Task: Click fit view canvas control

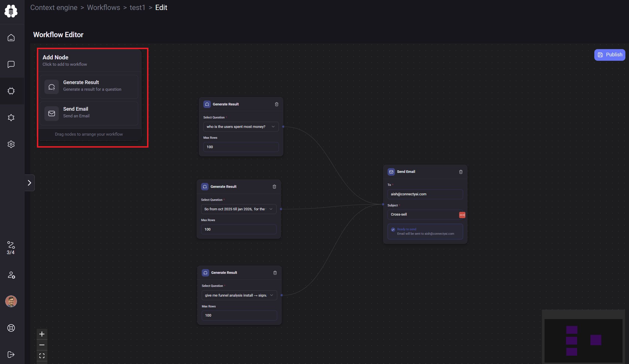Action: tap(42, 356)
